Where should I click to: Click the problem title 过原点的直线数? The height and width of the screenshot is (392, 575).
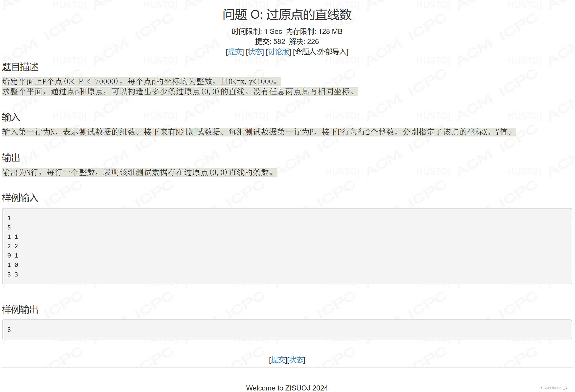[287, 15]
